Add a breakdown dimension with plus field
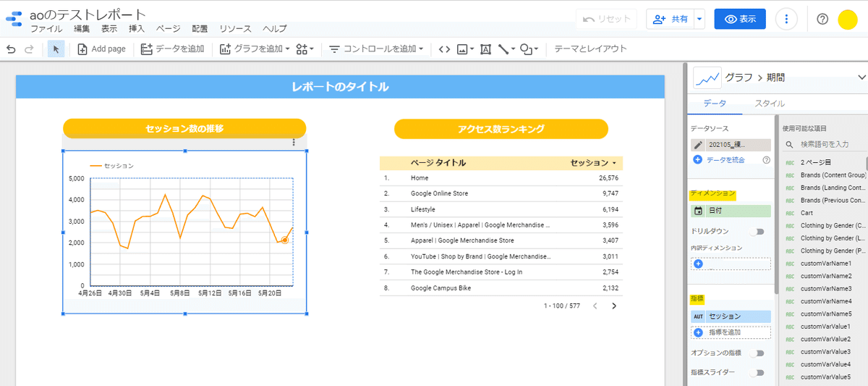The width and height of the screenshot is (868, 386). tap(731, 264)
